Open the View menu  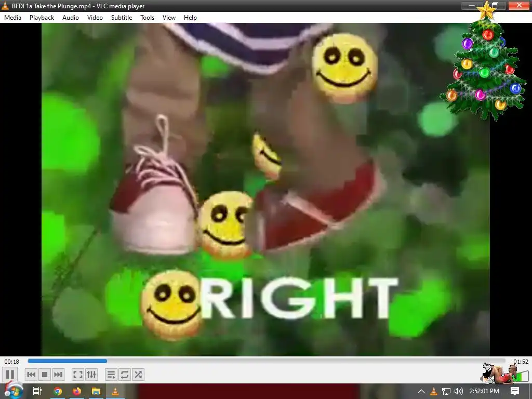[169, 18]
